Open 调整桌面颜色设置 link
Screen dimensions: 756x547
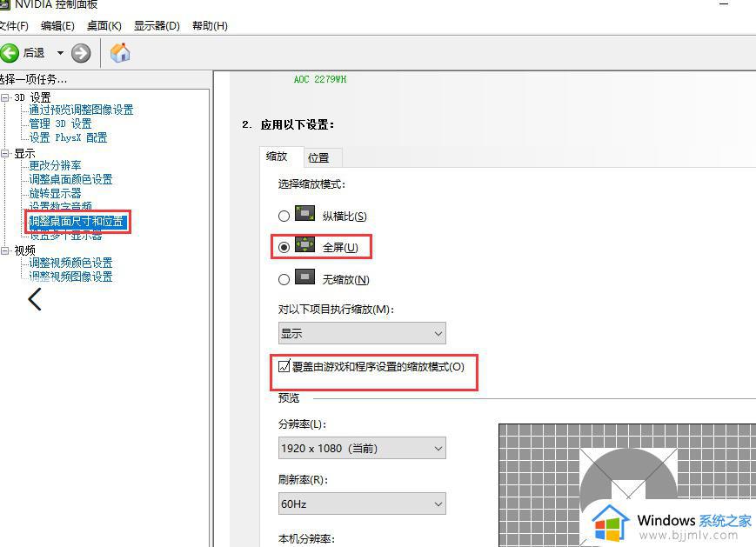click(70, 180)
